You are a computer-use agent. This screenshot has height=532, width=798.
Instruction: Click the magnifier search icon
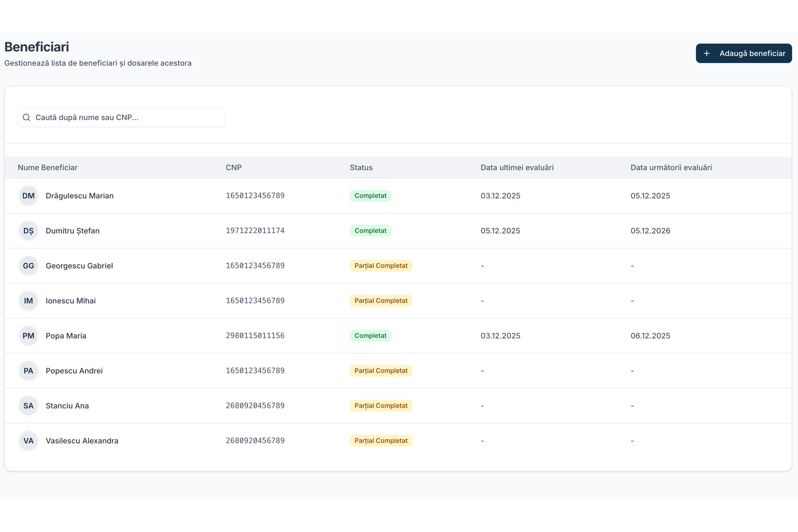26,117
